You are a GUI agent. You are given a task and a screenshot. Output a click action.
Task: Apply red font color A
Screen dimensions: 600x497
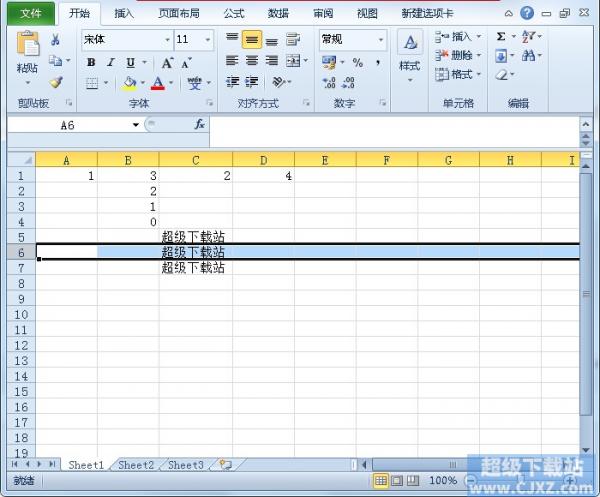pos(158,83)
